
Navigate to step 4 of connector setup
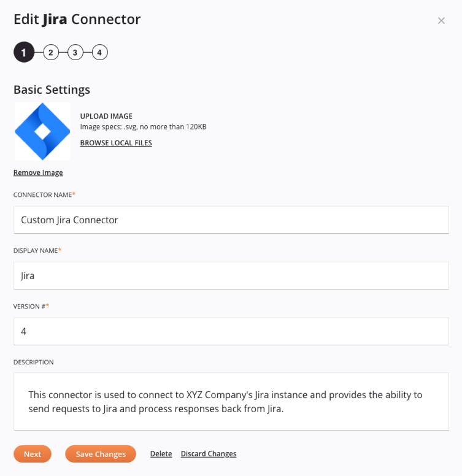point(99,52)
